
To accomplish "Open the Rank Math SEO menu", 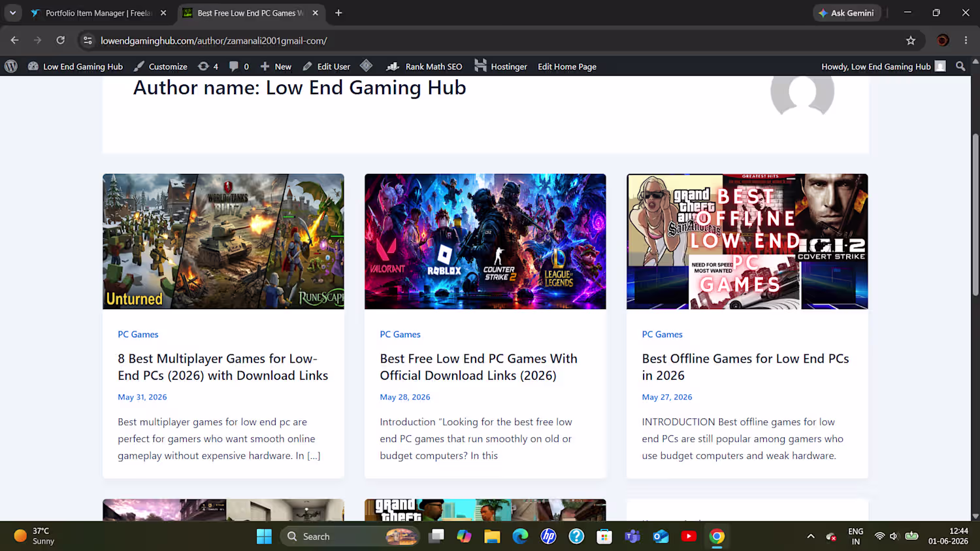I will pyautogui.click(x=424, y=67).
